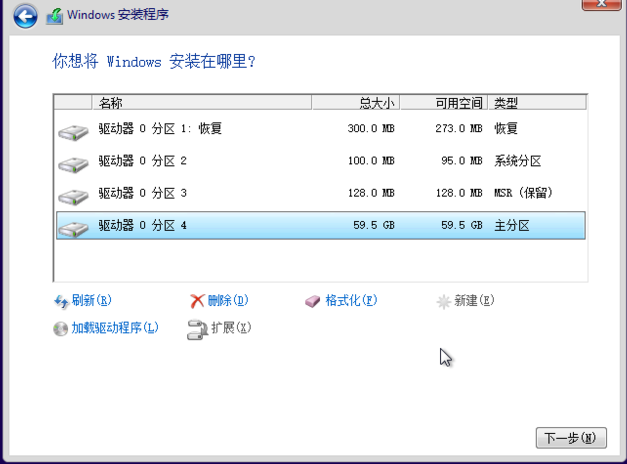
Task: Click the MSR (保留) type cell
Action: click(x=523, y=193)
